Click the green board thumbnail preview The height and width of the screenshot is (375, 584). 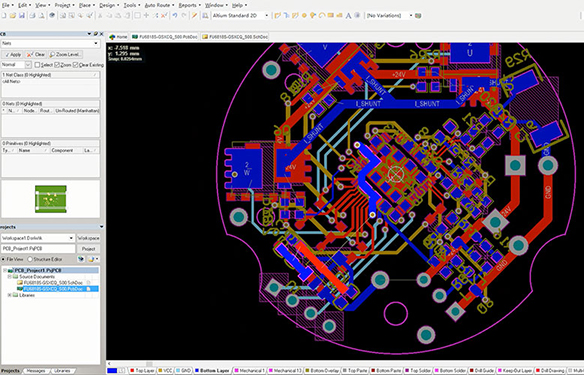pos(51,199)
